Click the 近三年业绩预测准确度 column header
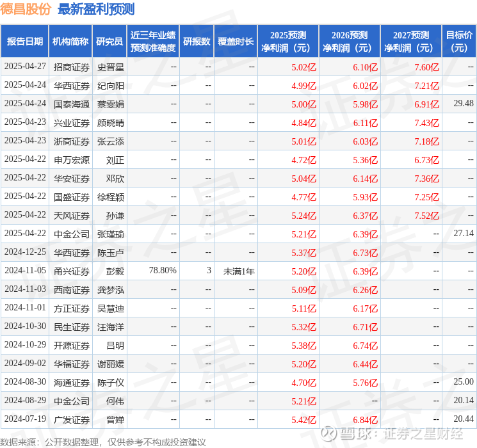 point(153,42)
